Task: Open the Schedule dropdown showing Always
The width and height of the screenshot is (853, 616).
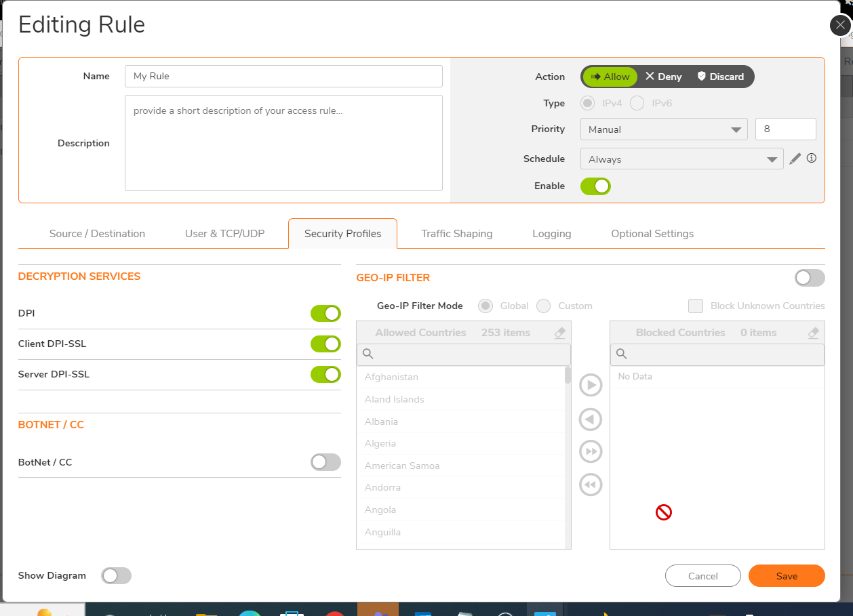Action: point(682,159)
